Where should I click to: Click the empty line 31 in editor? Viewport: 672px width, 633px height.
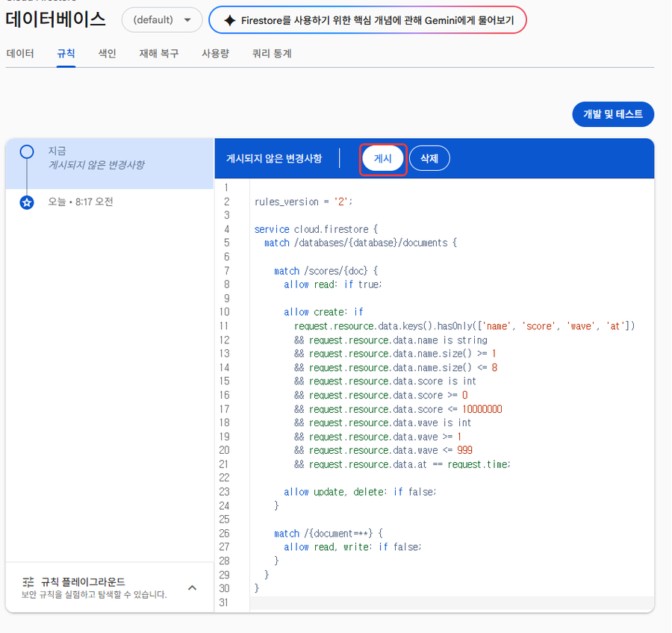point(452,602)
